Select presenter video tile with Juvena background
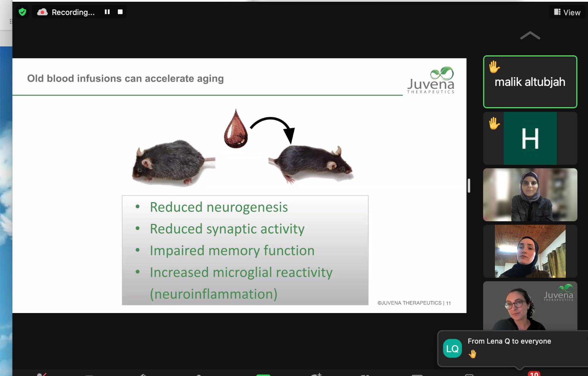 click(530, 306)
